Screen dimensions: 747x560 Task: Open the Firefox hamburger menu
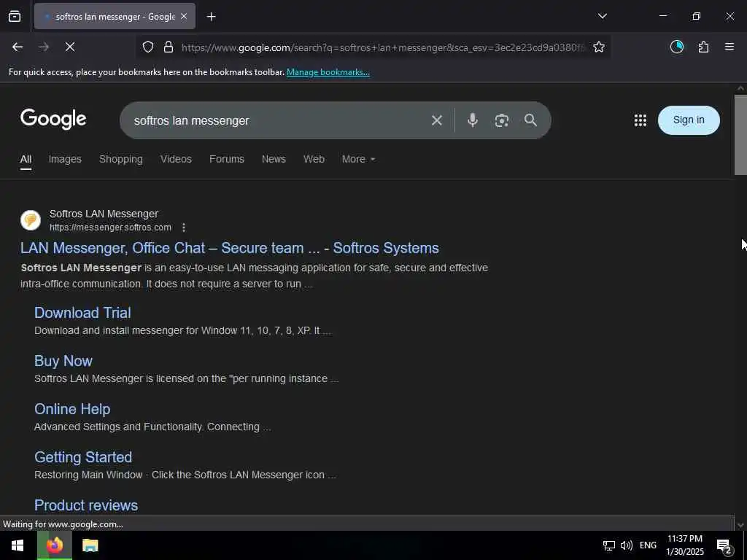click(x=729, y=47)
